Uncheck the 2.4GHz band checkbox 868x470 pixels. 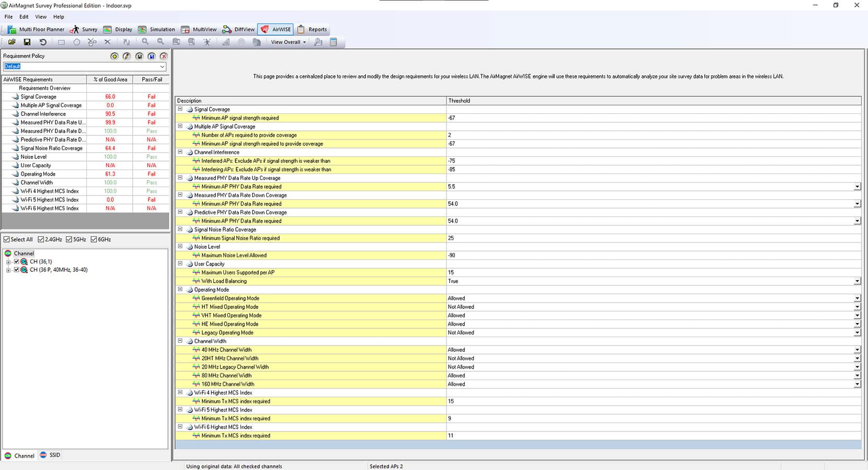[x=41, y=239]
